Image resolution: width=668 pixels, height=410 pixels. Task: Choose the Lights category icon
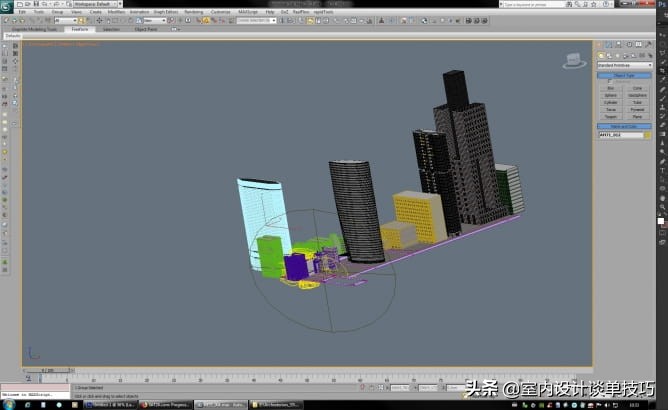pos(615,56)
